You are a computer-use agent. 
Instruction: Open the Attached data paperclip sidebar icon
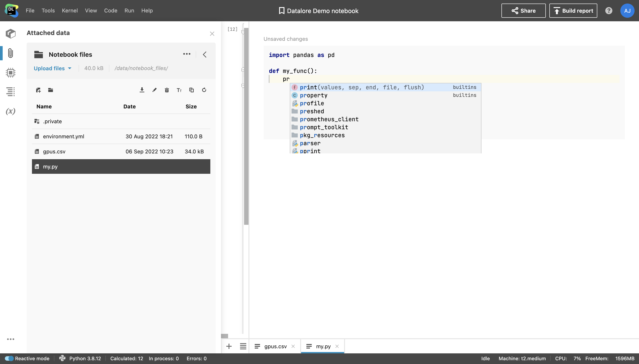tap(10, 53)
